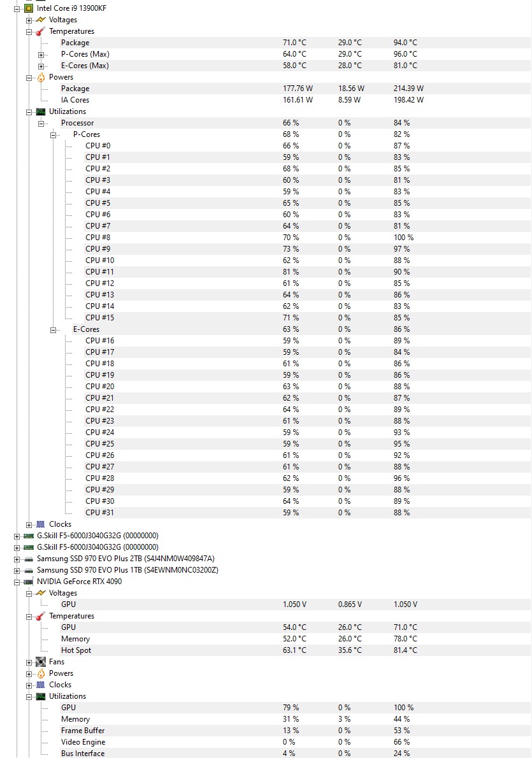Click the NVIDIA GeForce RTX 4090 graphics card icon
The image size is (532, 758).
(x=26, y=582)
